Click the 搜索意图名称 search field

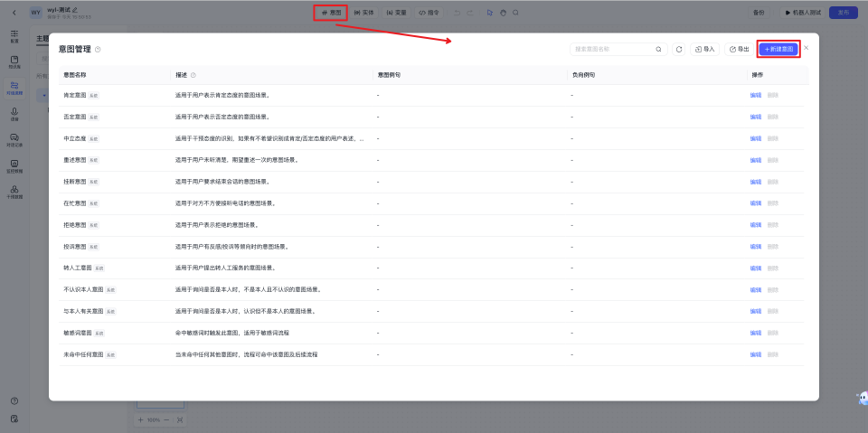coord(610,49)
